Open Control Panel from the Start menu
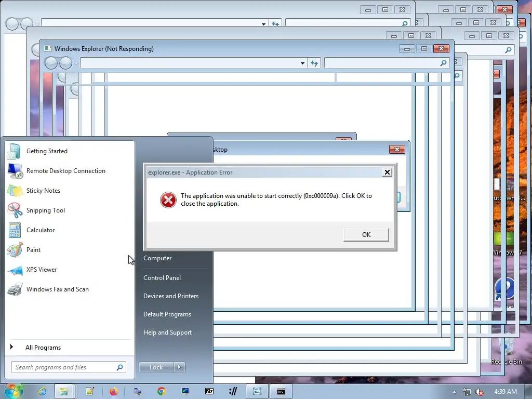 (162, 277)
